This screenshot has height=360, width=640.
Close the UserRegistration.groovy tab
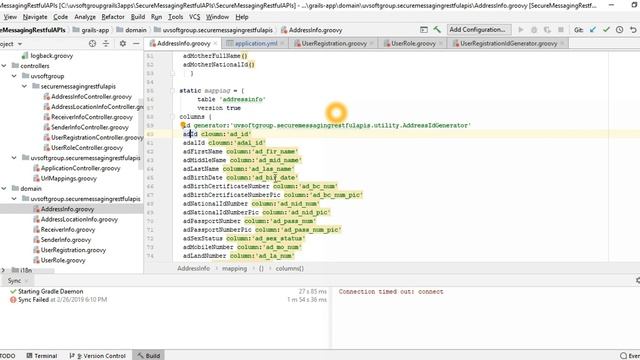tap(372, 43)
